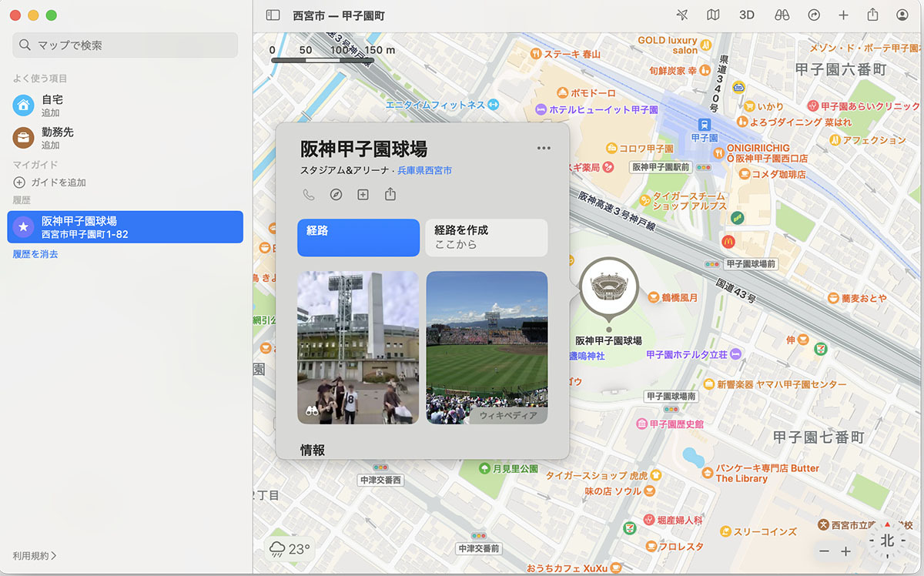Choose 経路を作成 ここから button
Screen dimensions: 924x576
(487, 238)
